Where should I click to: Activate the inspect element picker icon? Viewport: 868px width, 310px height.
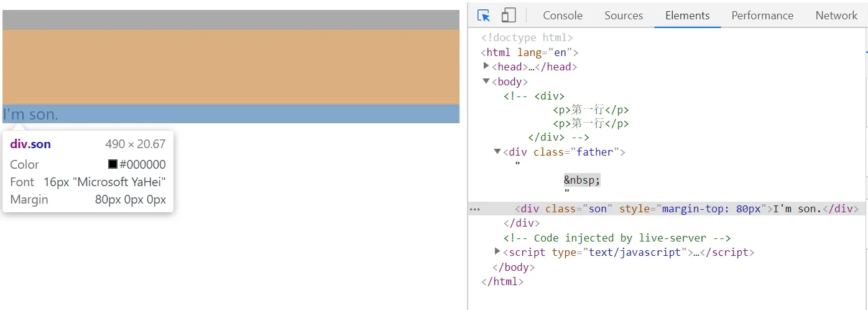(x=484, y=16)
